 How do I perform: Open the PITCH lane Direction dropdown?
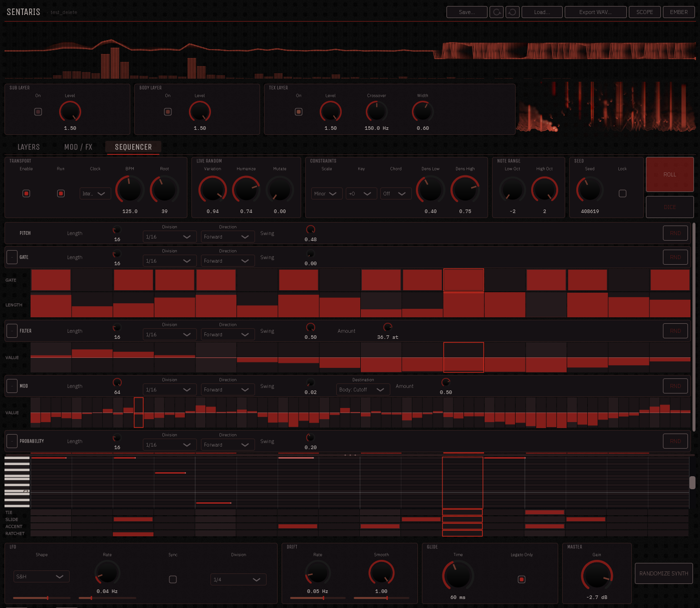(x=228, y=237)
